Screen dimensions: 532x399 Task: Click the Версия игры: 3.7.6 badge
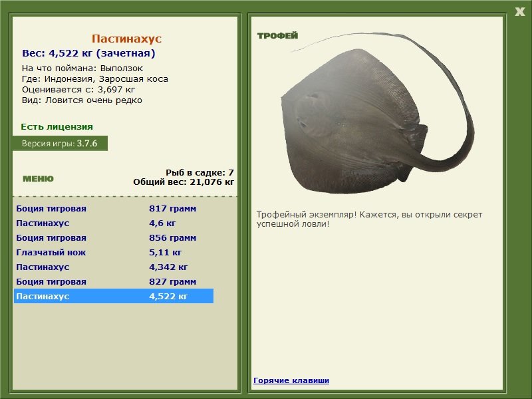pyautogui.click(x=60, y=143)
